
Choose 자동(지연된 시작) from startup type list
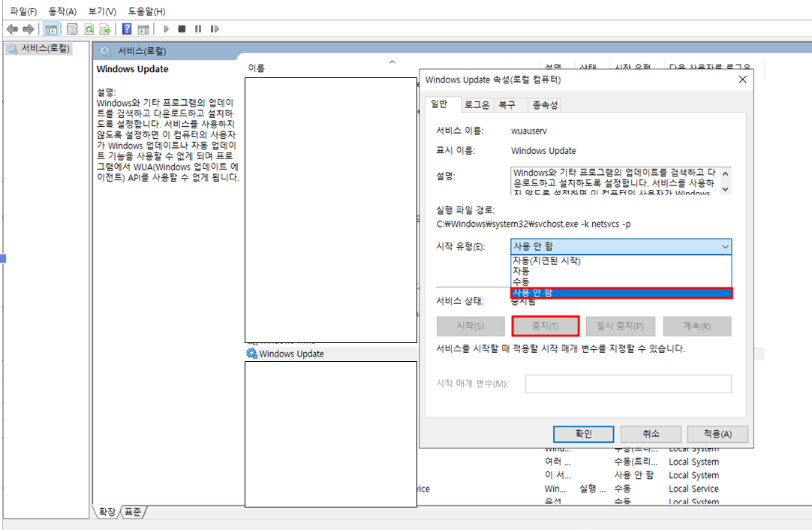[x=621, y=260]
